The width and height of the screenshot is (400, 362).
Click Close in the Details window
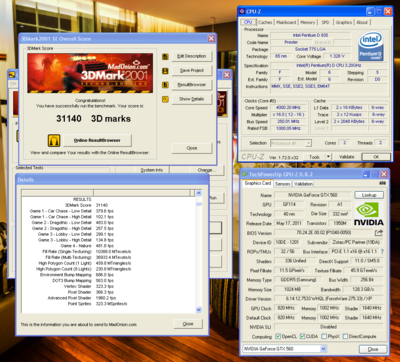click(x=188, y=324)
